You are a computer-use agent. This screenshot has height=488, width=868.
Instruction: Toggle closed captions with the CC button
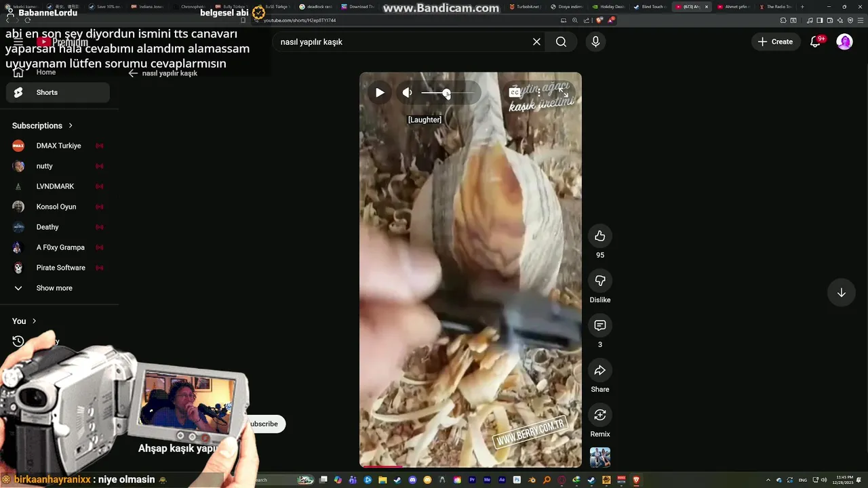[x=515, y=92]
